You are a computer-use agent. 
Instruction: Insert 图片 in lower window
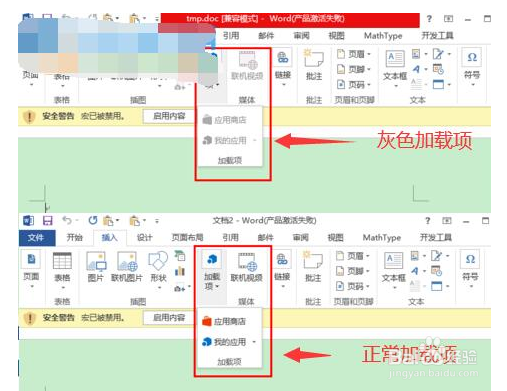tap(96, 267)
